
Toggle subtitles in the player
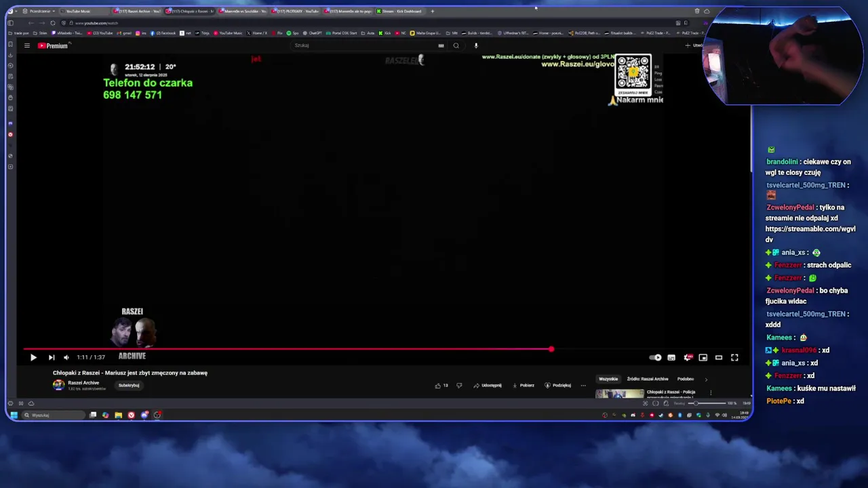click(671, 357)
